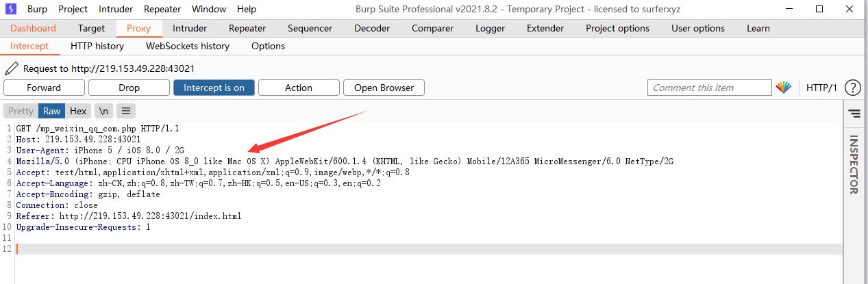Image resolution: width=868 pixels, height=284 pixels.
Task: Click the Forward button
Action: (44, 88)
